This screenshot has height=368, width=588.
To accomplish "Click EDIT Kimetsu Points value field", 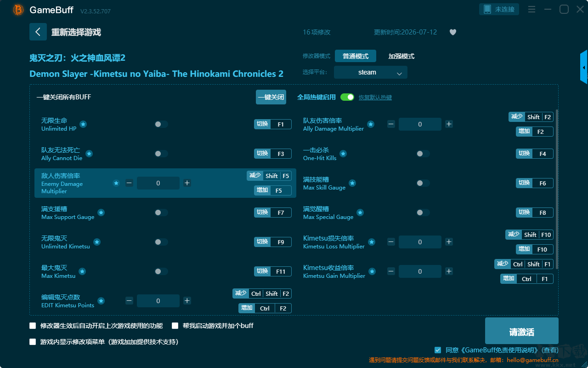I will point(158,301).
